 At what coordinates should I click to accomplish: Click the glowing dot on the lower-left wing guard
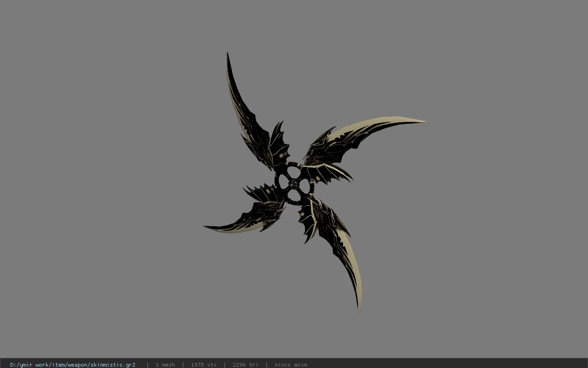pyautogui.click(x=268, y=191)
